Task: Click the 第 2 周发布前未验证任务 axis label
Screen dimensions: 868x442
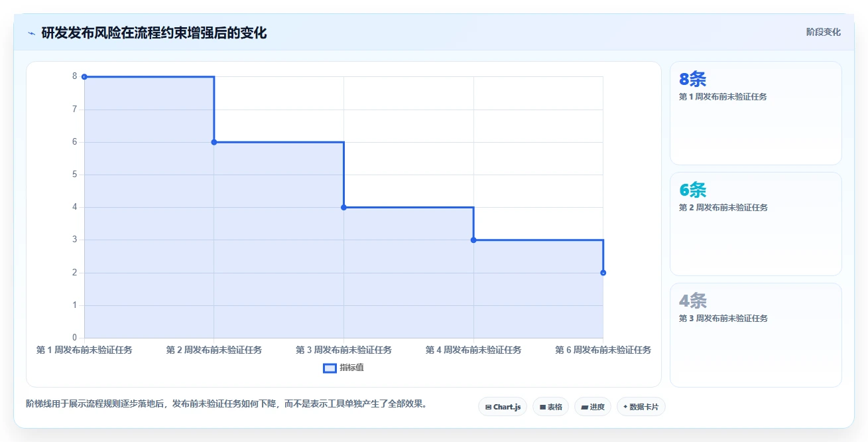Action: (214, 350)
